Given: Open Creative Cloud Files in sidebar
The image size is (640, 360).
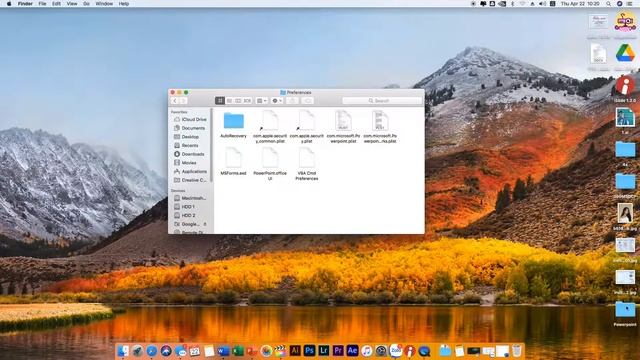Looking at the screenshot, I should pos(190,180).
